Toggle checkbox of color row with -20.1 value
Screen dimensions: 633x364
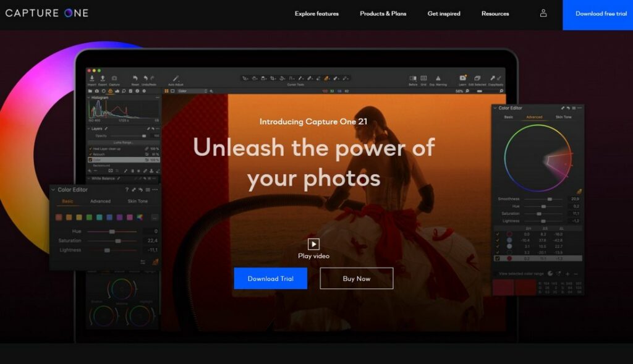point(498,252)
